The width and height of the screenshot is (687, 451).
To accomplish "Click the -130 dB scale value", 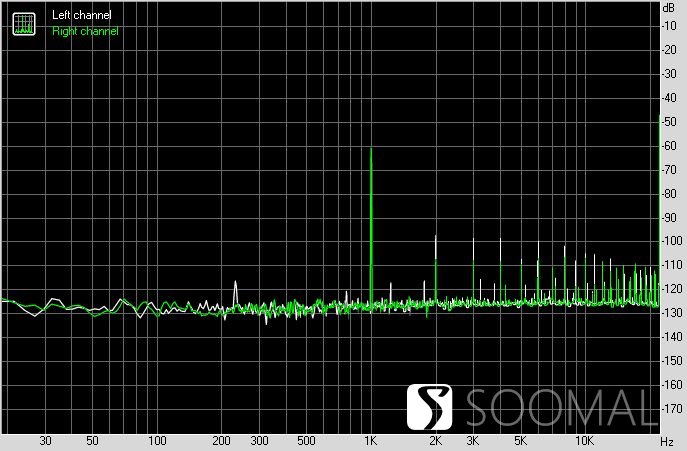I will 671,313.
